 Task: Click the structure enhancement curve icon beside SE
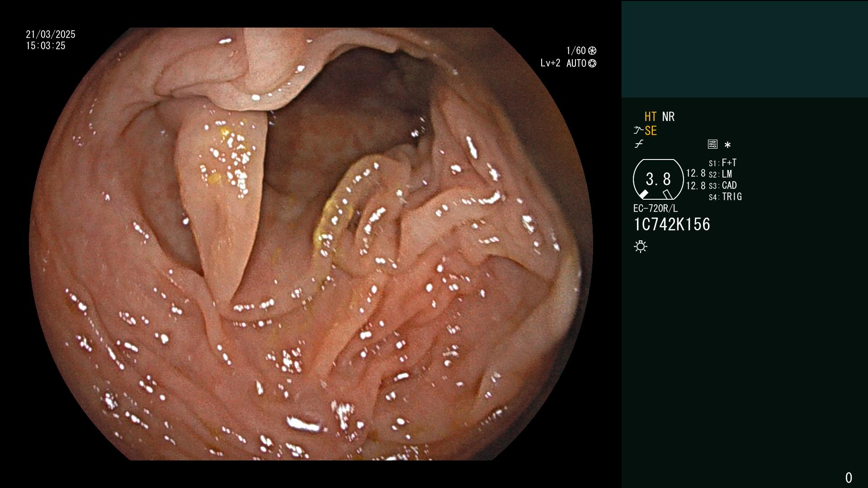point(638,131)
